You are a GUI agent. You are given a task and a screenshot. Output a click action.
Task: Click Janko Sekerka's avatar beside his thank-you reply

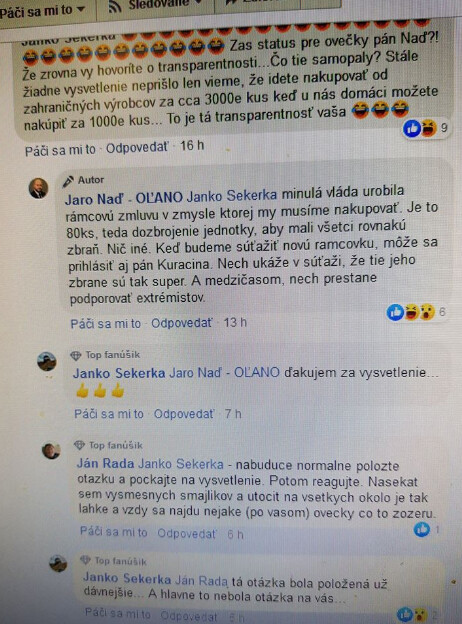47,361
